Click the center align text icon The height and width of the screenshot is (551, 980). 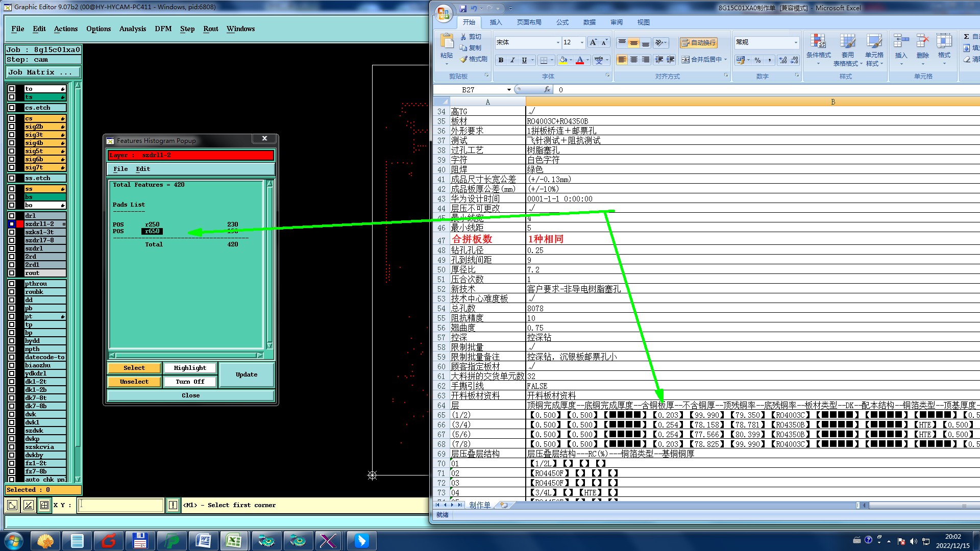(633, 60)
